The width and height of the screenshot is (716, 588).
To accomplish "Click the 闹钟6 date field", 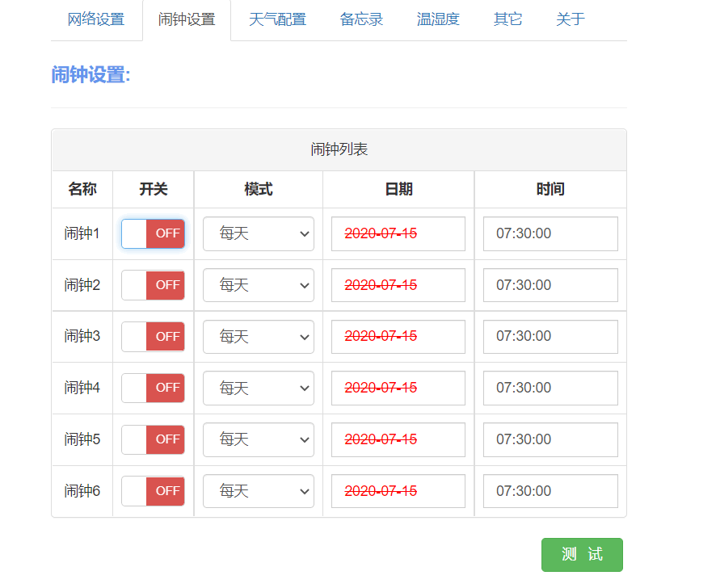I will click(x=398, y=491).
